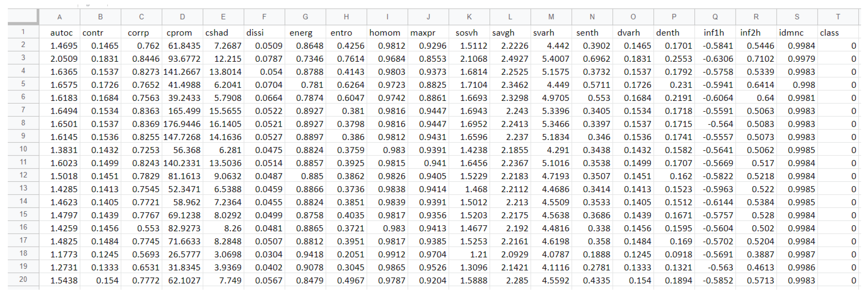
Task: Select the column M header
Action: (x=551, y=17)
